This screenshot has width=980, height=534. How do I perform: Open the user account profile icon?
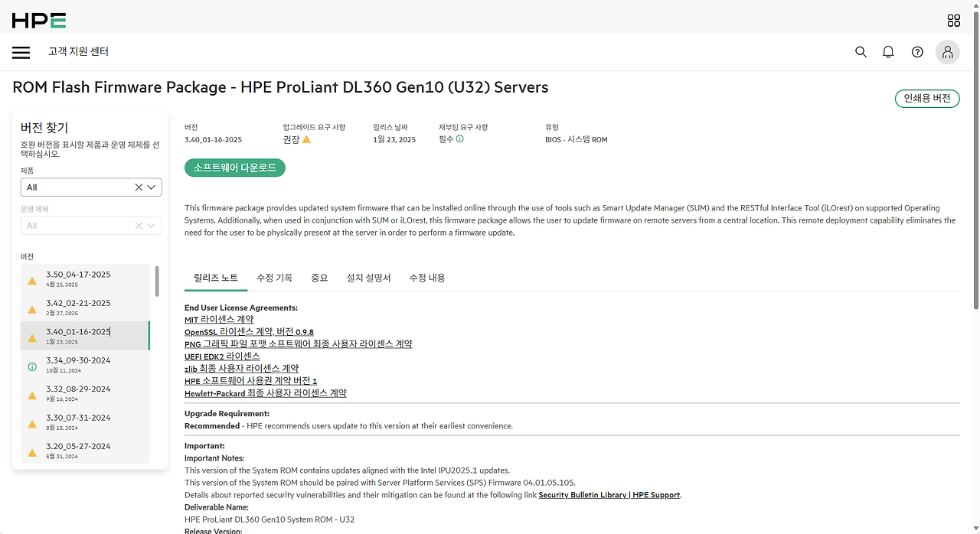click(x=947, y=52)
